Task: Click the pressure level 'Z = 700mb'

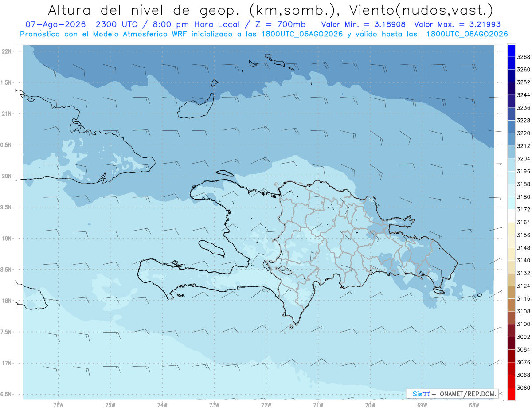Action: point(280,24)
